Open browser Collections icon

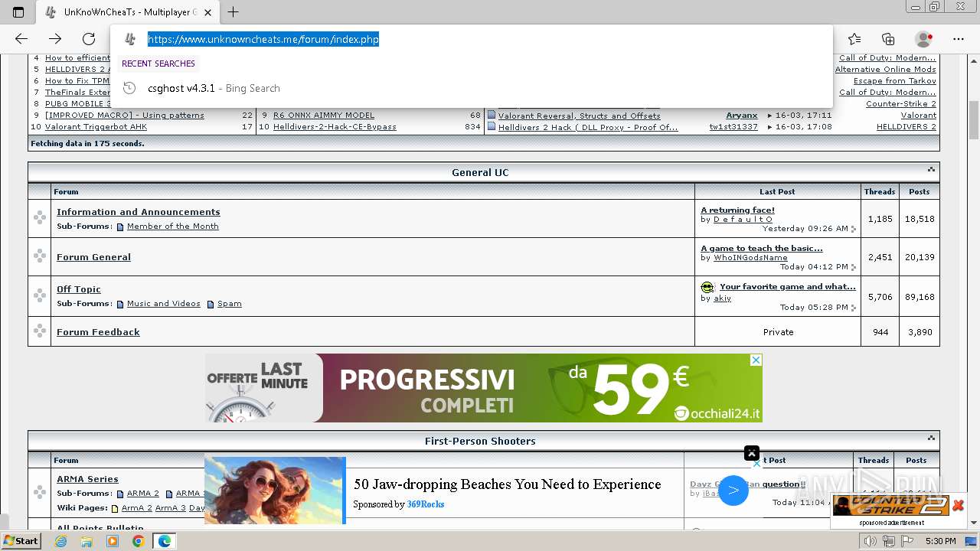888,39
